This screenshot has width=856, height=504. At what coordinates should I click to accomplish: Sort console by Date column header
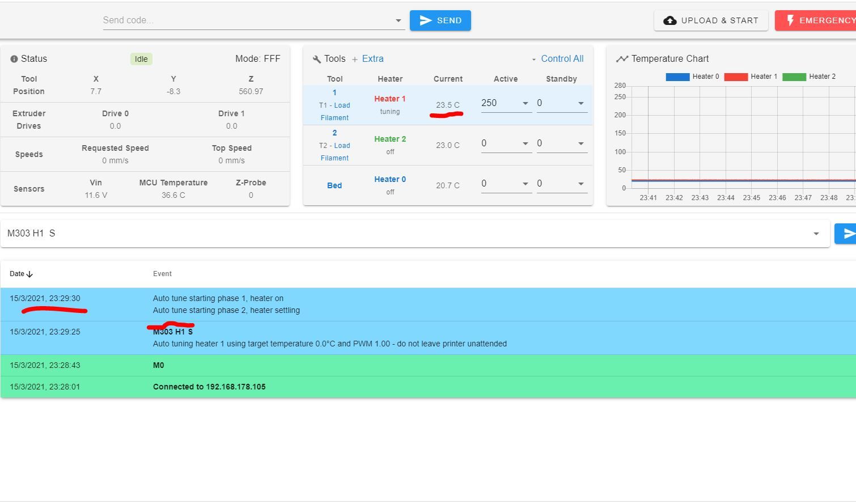(x=21, y=274)
